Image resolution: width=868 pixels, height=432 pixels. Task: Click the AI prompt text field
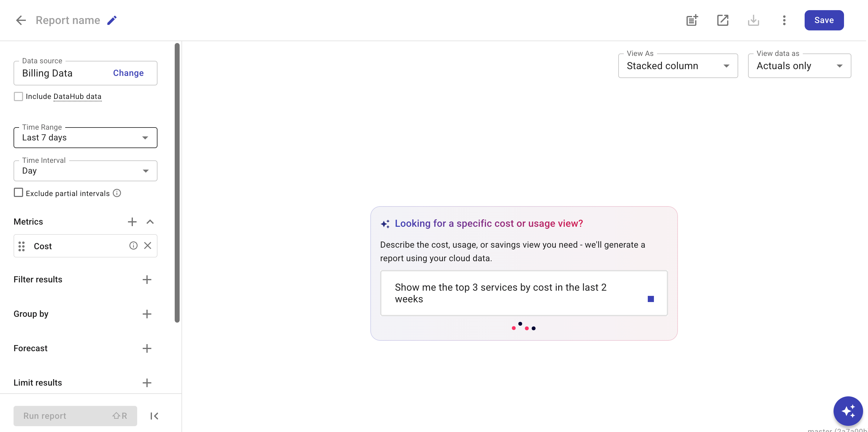512,293
